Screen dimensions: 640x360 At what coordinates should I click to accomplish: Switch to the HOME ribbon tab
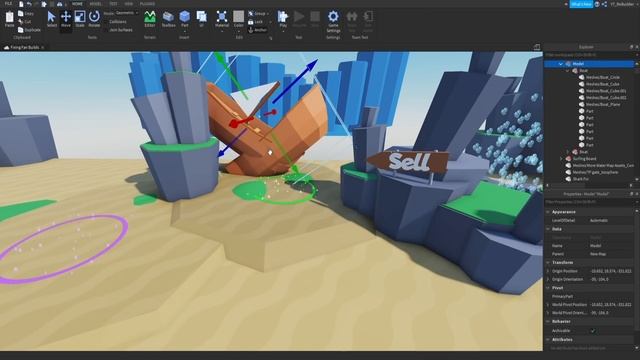click(x=77, y=4)
